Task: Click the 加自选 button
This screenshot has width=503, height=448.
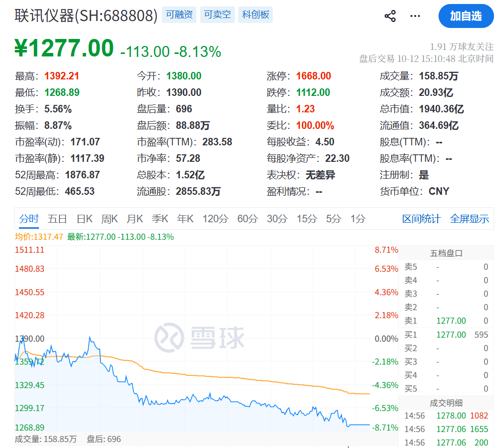Action: 466,16
